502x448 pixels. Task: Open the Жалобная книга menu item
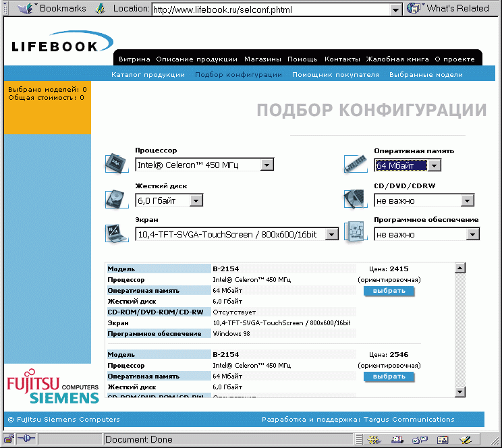pos(397,59)
